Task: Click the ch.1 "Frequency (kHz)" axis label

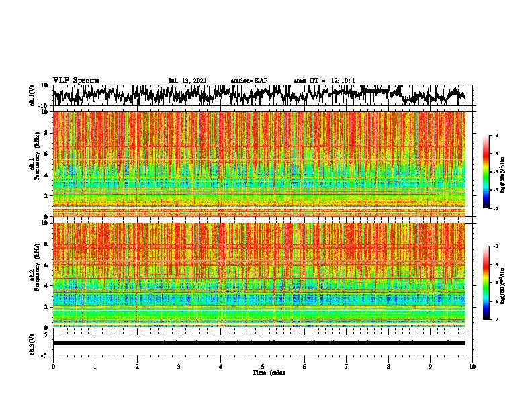Action: [x=37, y=156]
